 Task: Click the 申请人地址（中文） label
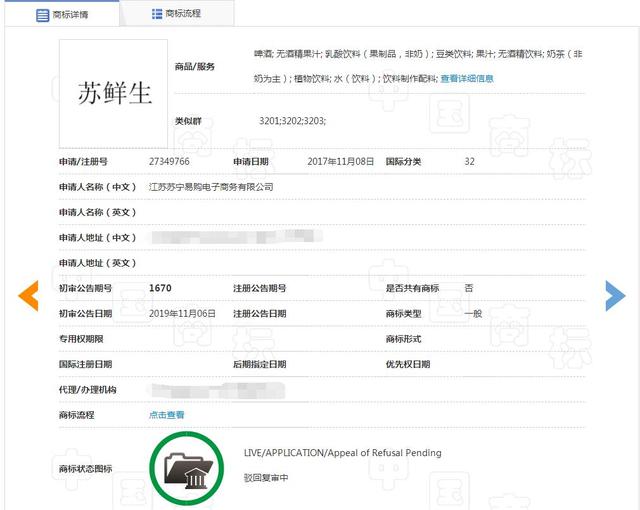(x=98, y=237)
